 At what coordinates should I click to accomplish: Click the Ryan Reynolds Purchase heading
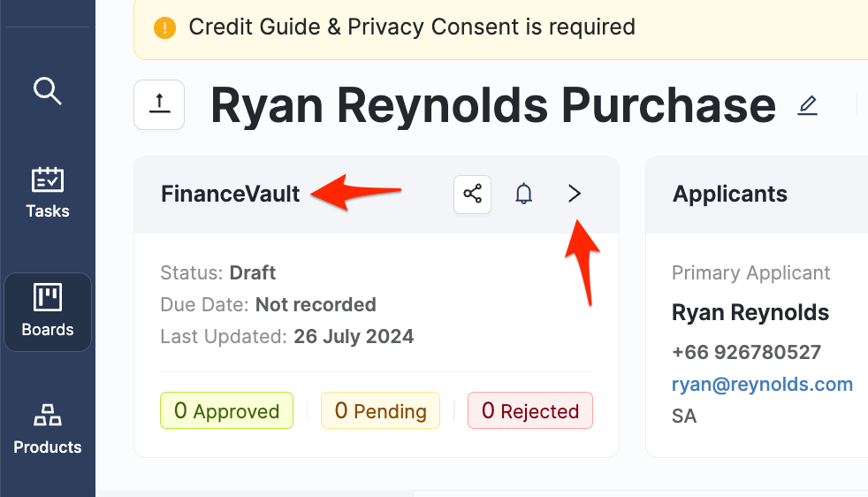(492, 106)
